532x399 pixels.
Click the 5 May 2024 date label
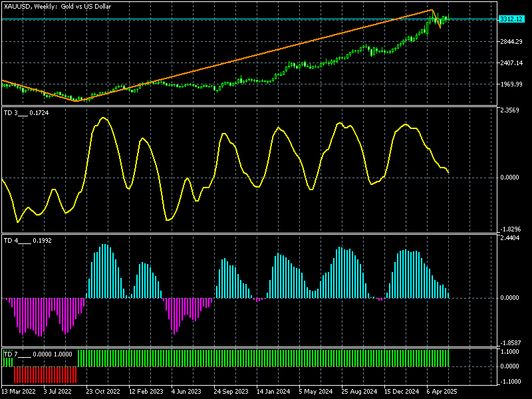point(316,392)
